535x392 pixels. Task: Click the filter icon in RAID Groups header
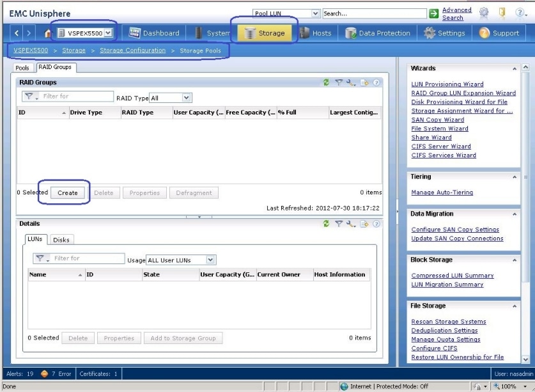(339, 82)
